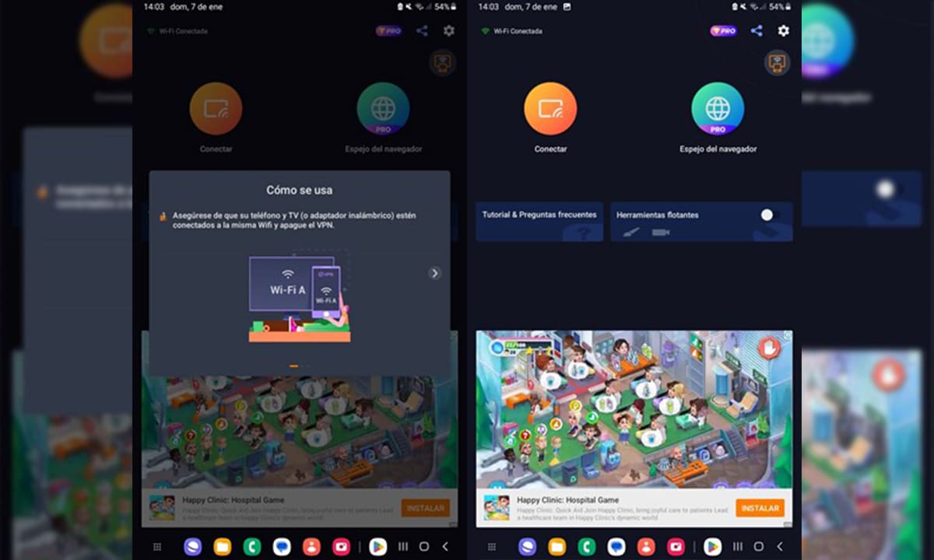Tap the PRO badge on the left screen
Screen dimensions: 934x560
(x=388, y=31)
